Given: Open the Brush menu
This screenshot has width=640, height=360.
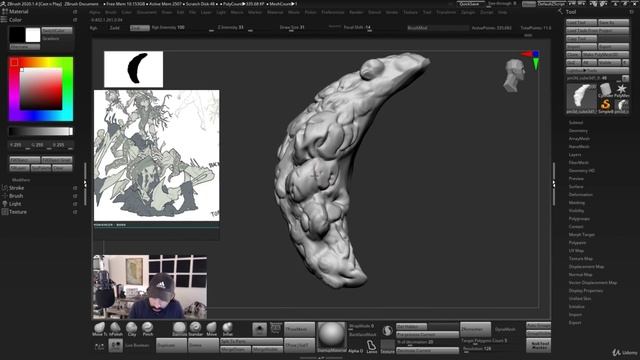Looking at the screenshot, I should point(110,12).
